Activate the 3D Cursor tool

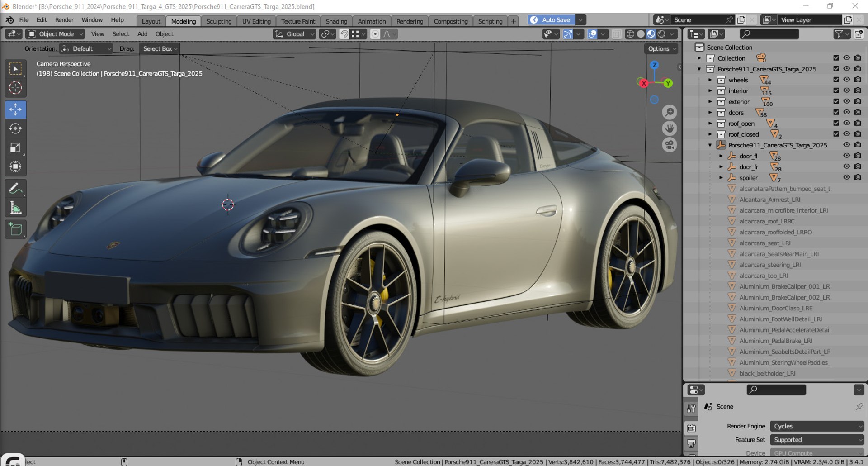pyautogui.click(x=15, y=88)
